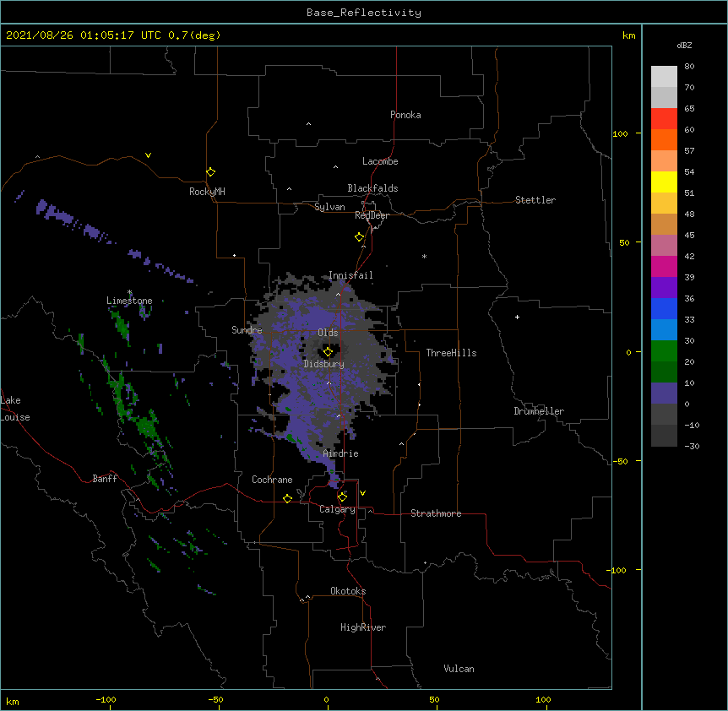The height and width of the screenshot is (711, 728).
Task: Click the Innisfail city label
Action: click(x=350, y=275)
